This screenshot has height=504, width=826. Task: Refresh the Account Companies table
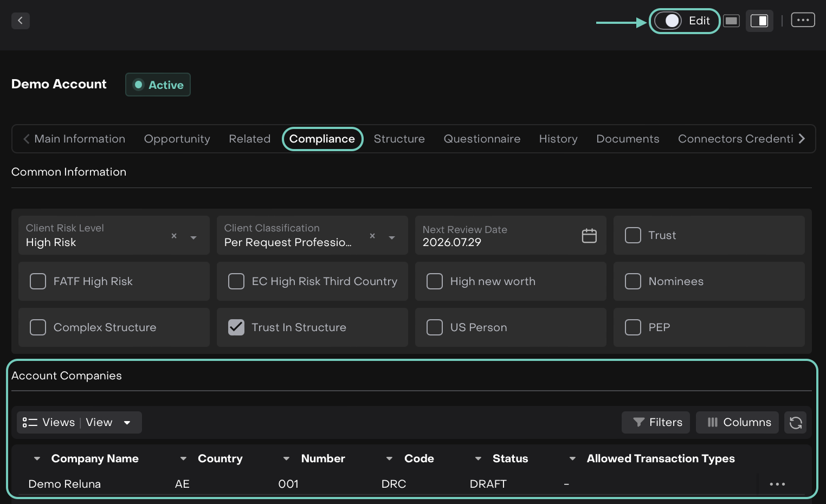[x=795, y=423]
